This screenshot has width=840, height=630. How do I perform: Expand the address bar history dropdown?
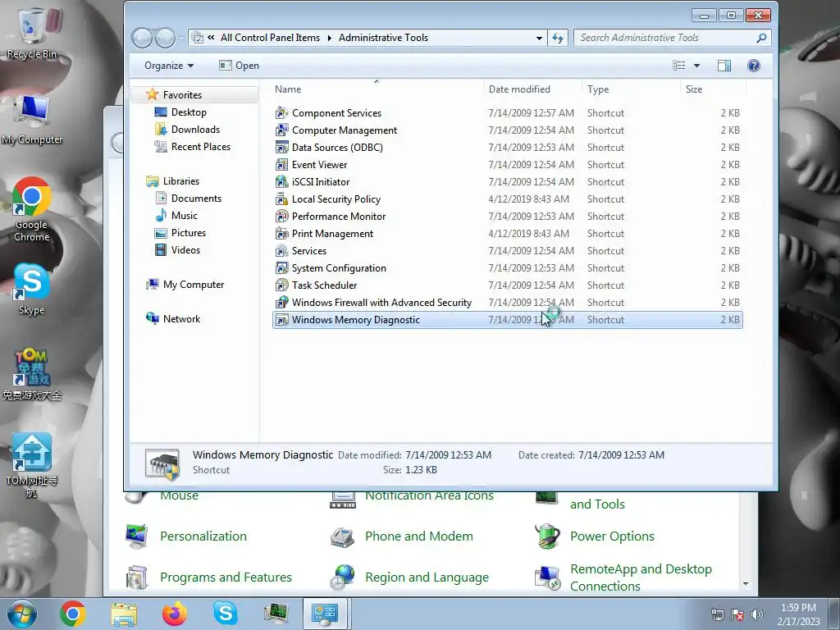539,38
